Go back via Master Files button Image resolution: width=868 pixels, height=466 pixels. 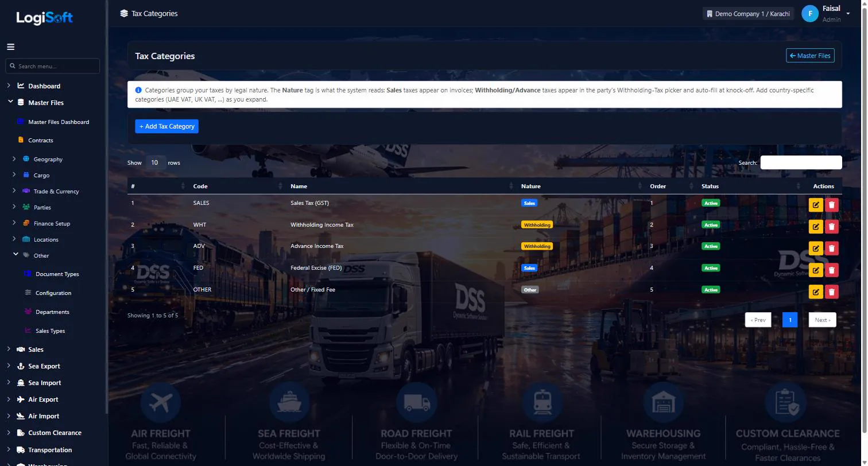click(x=810, y=56)
